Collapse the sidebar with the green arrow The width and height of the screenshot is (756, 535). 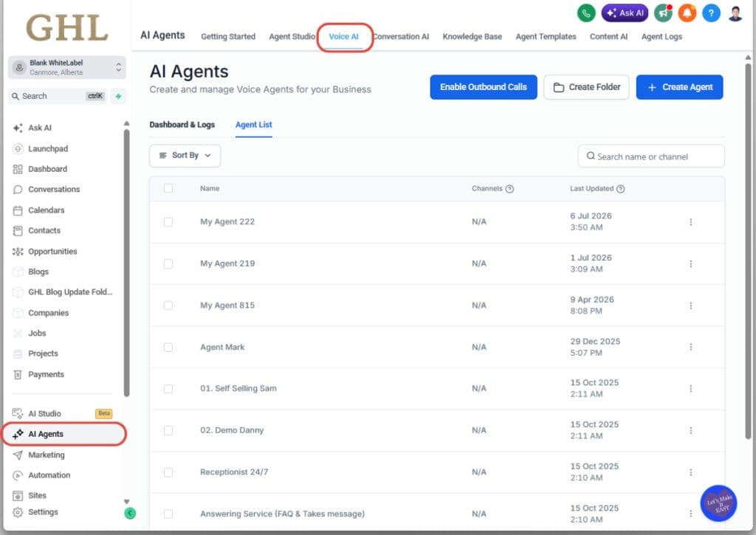click(x=130, y=514)
